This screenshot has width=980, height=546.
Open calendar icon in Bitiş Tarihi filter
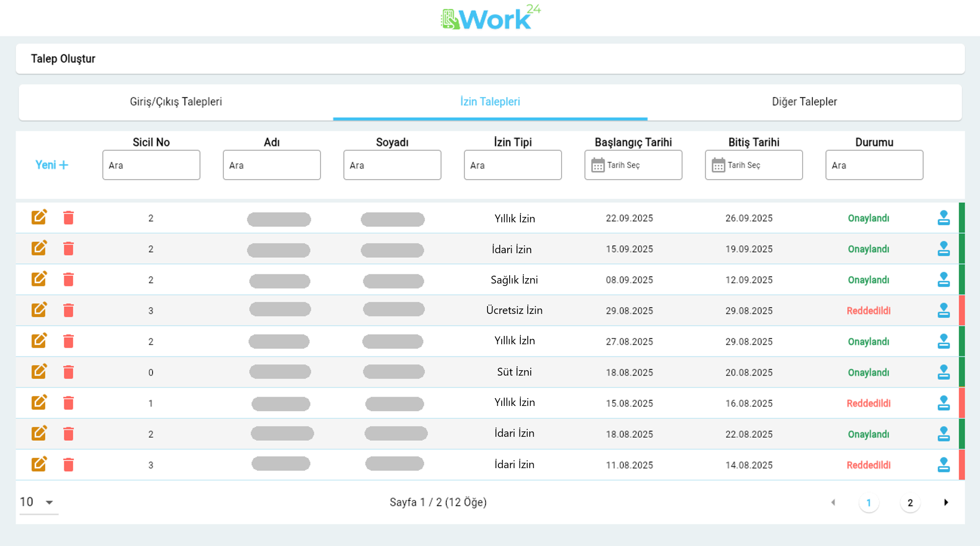click(718, 165)
